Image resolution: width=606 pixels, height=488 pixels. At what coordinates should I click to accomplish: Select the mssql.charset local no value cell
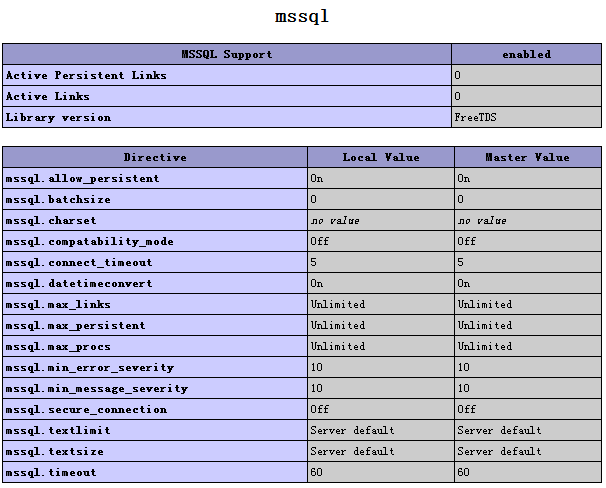(x=381, y=220)
